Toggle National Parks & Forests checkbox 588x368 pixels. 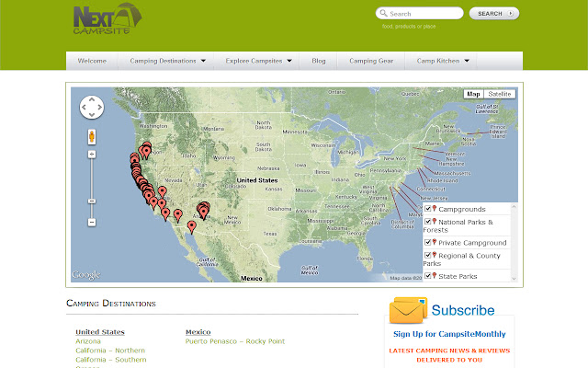[427, 222]
